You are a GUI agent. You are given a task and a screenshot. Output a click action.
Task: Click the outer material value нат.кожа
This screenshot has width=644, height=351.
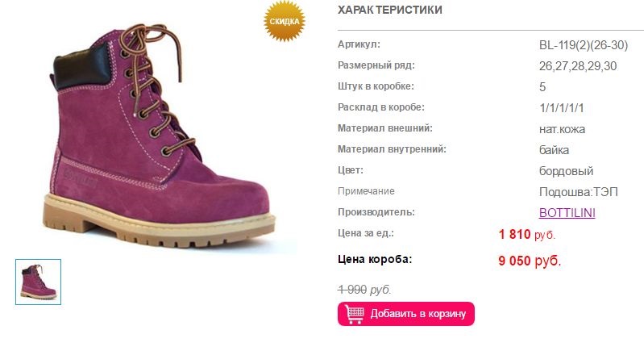tap(562, 129)
